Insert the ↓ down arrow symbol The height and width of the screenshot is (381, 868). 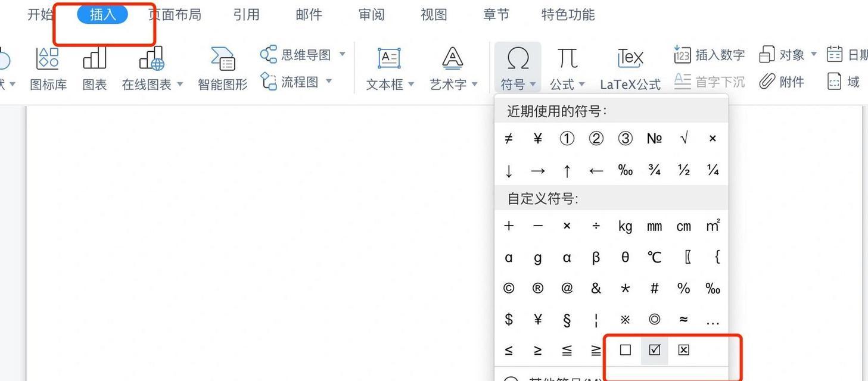pos(509,171)
